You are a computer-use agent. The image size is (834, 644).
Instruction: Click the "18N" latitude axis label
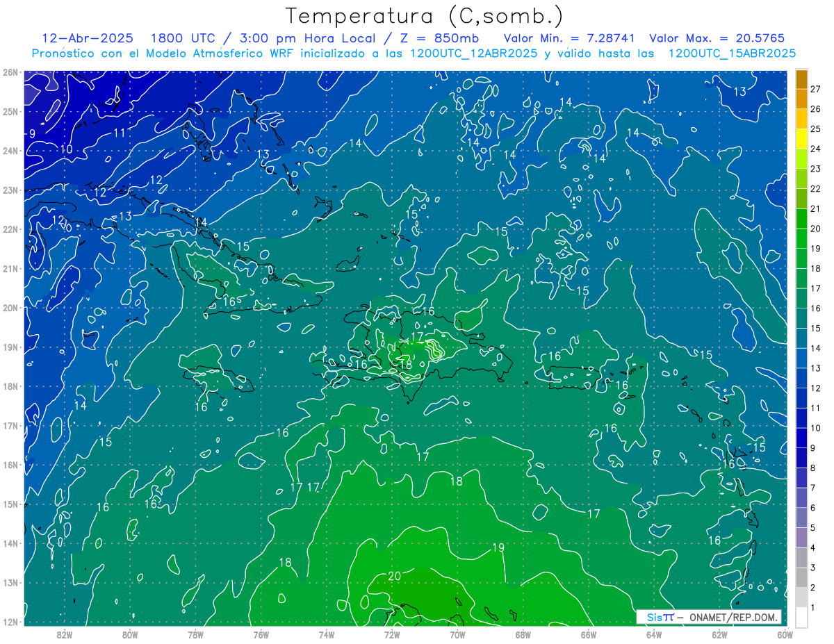pos(10,386)
